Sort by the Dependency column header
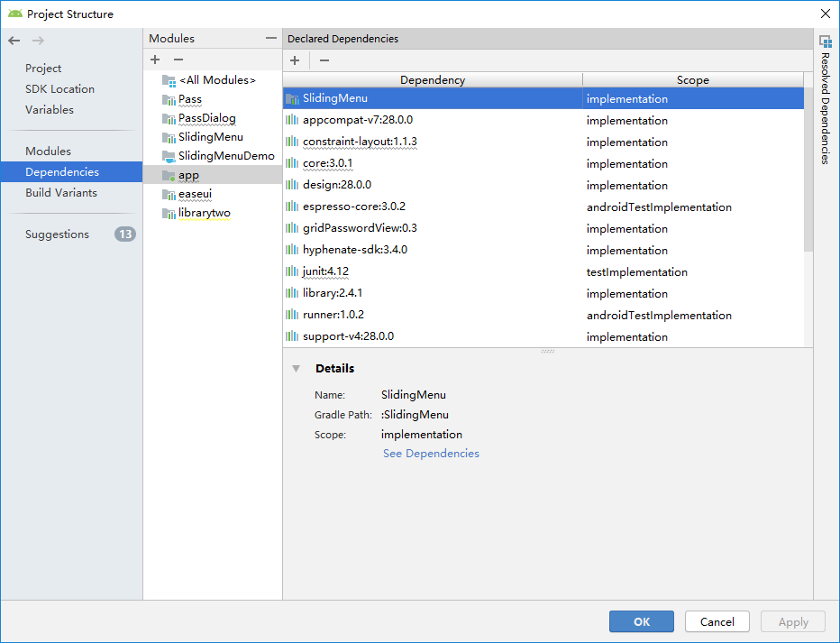The width and height of the screenshot is (840, 643). [x=433, y=80]
